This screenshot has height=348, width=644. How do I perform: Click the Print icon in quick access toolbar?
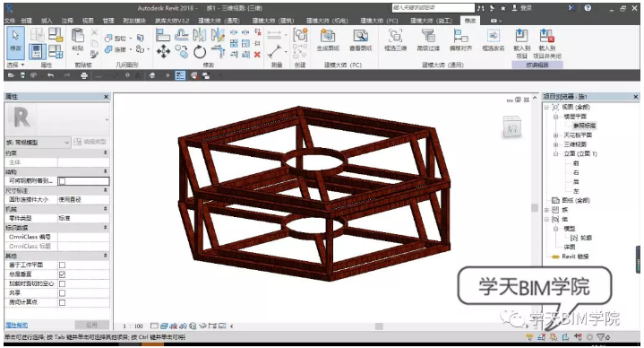[84, 75]
